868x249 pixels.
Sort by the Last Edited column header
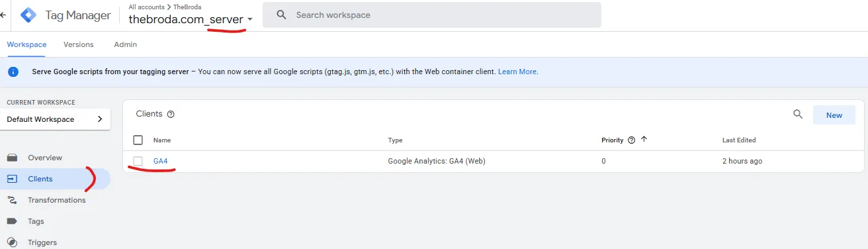click(739, 140)
